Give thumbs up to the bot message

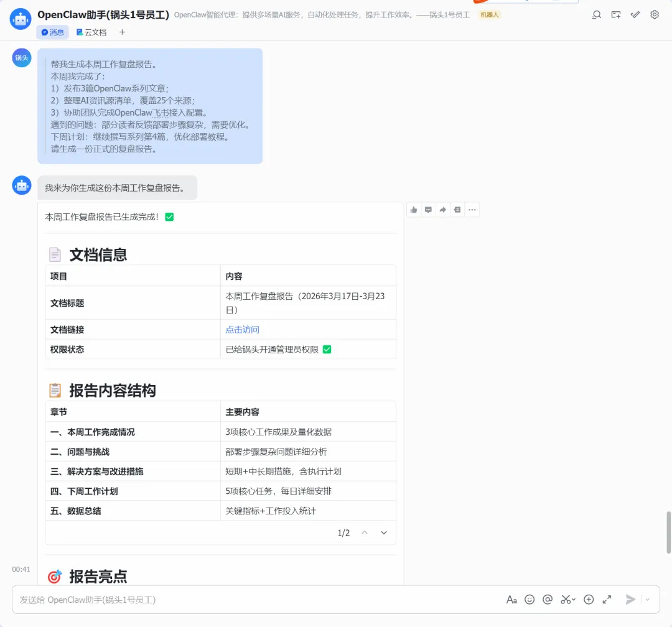[x=414, y=210]
